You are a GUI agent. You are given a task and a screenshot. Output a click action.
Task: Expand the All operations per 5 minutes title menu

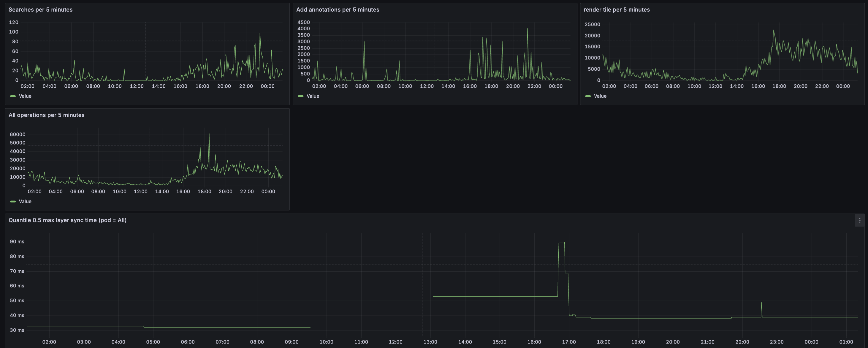click(x=47, y=115)
